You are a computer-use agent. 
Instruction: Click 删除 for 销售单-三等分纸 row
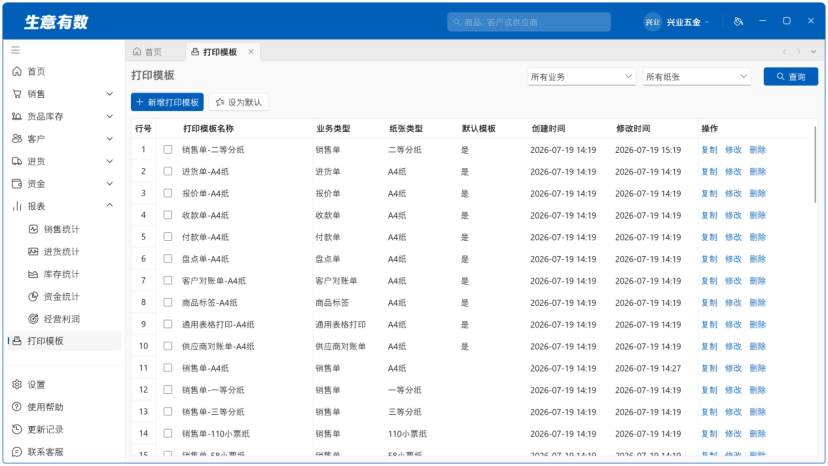(x=757, y=412)
